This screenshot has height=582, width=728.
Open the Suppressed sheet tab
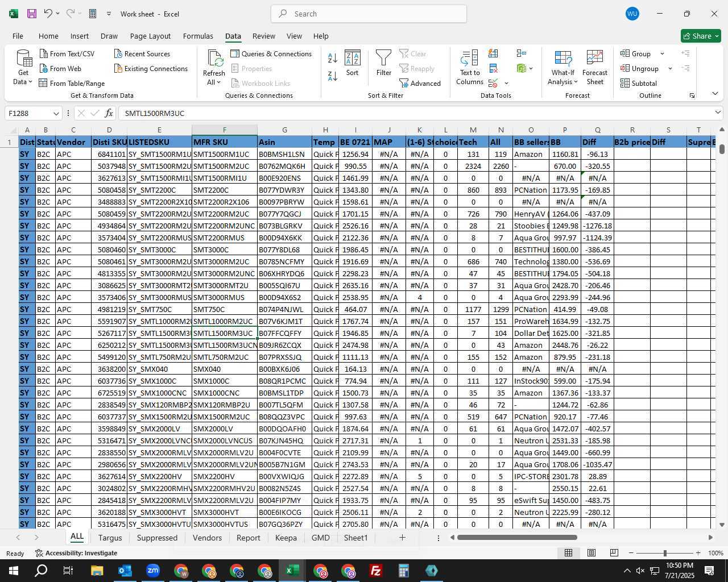157,538
